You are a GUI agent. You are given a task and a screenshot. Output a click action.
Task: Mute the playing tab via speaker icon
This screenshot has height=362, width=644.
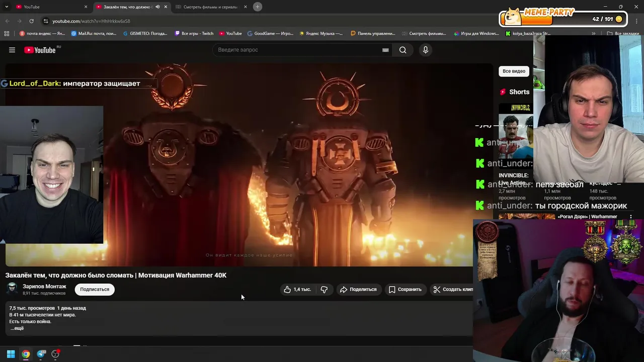point(157,7)
